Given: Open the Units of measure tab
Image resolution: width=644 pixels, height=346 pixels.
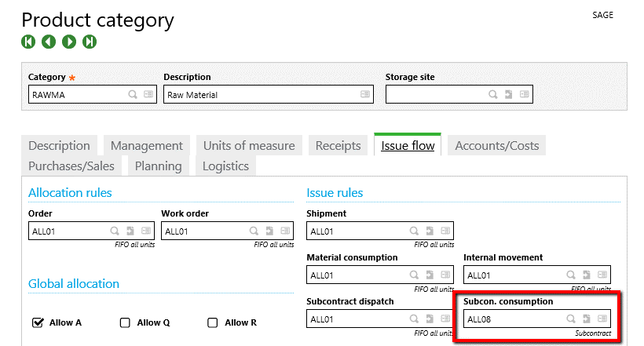Looking at the screenshot, I should (249, 145).
